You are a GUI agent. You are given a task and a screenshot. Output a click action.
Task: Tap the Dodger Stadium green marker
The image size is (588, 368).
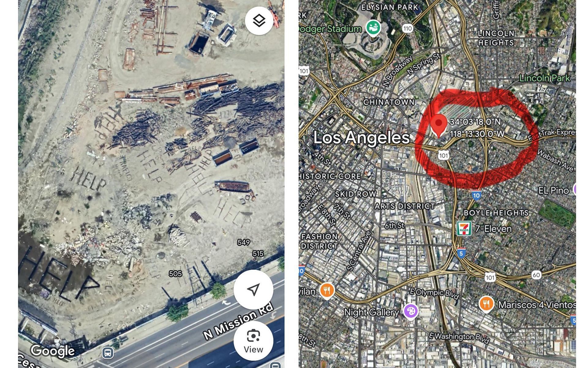(373, 28)
